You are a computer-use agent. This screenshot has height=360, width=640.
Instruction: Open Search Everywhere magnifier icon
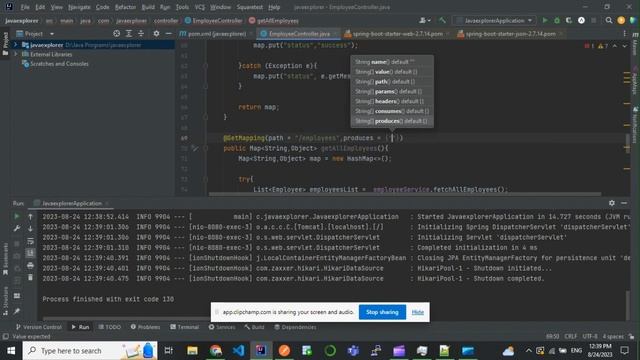[609, 20]
